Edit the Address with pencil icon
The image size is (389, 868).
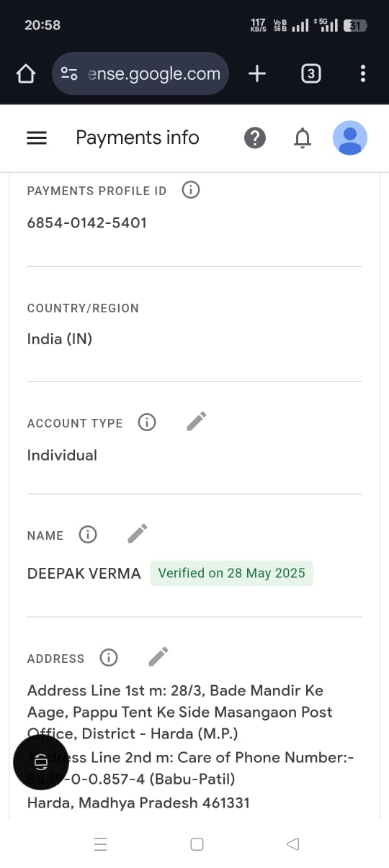158,656
